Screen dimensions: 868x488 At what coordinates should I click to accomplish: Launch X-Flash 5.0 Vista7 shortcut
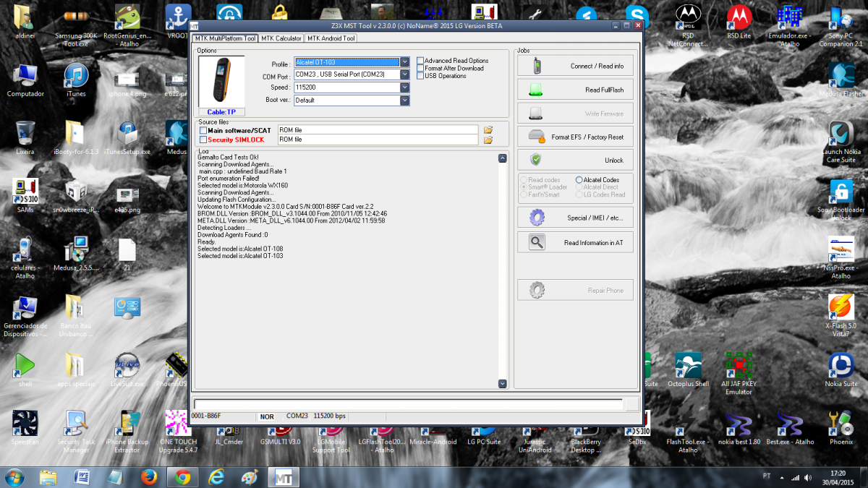(841, 316)
